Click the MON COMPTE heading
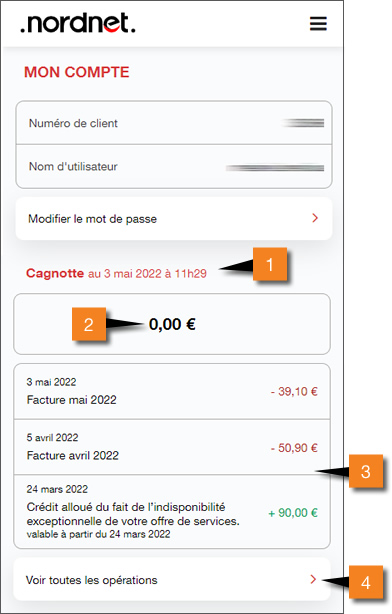 pos(77,72)
